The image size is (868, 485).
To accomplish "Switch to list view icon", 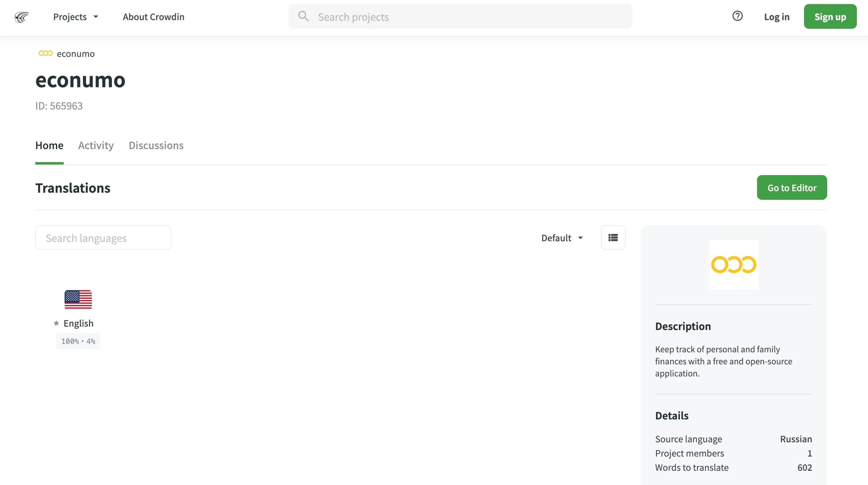I will tap(613, 238).
